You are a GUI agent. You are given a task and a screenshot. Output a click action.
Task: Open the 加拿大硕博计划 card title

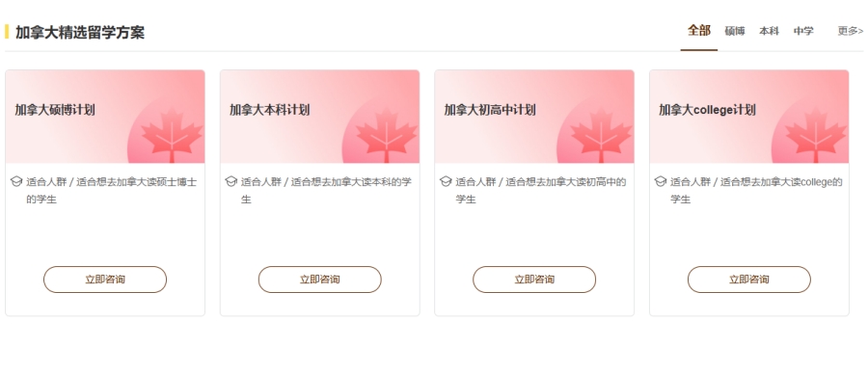click(55, 110)
